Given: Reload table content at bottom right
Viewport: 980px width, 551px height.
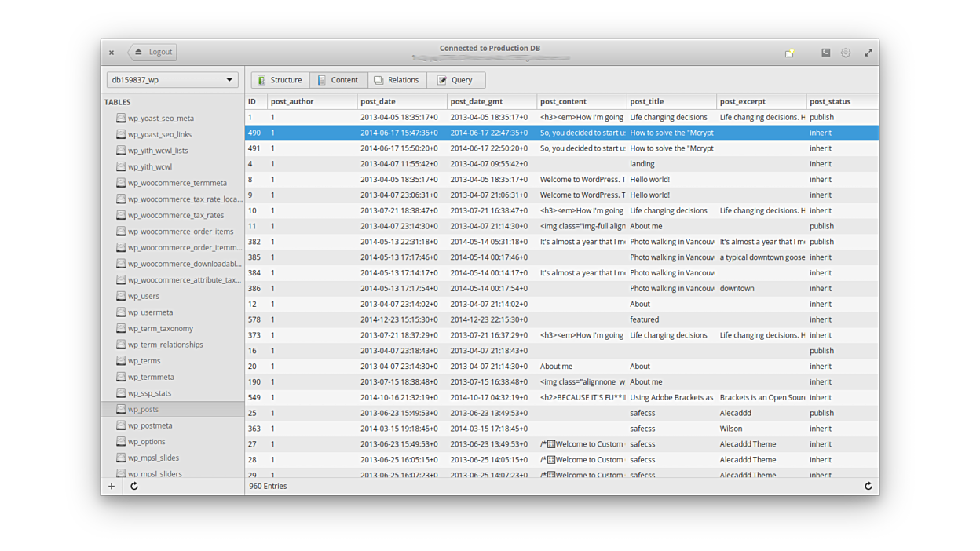Looking at the screenshot, I should point(868,487).
